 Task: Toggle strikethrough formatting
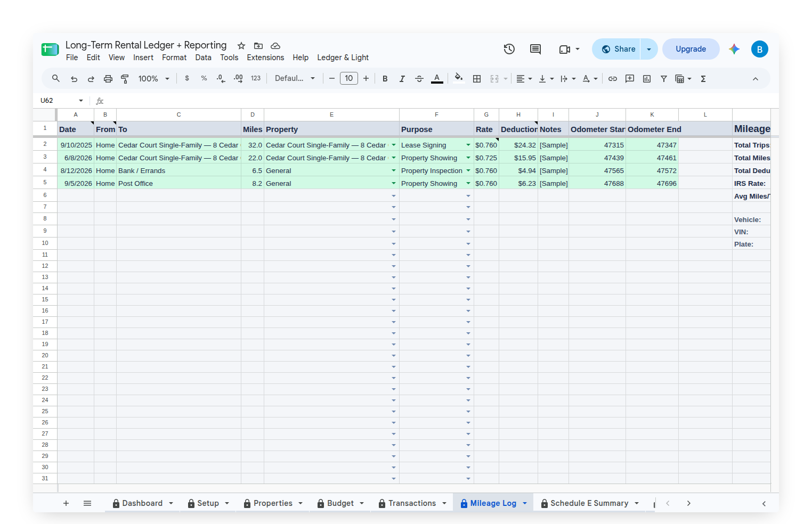pyautogui.click(x=419, y=79)
